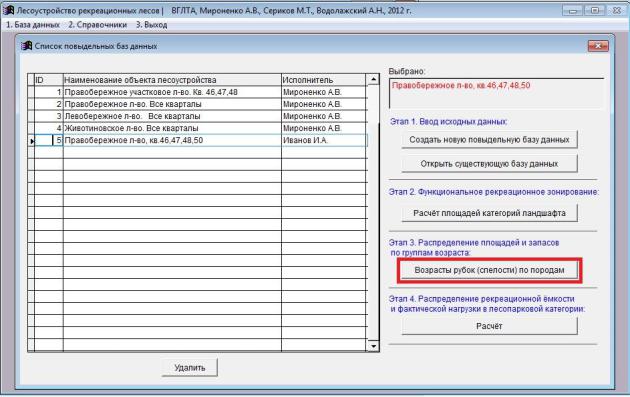Click the current-row arrow marker of row 5

[x=31, y=141]
